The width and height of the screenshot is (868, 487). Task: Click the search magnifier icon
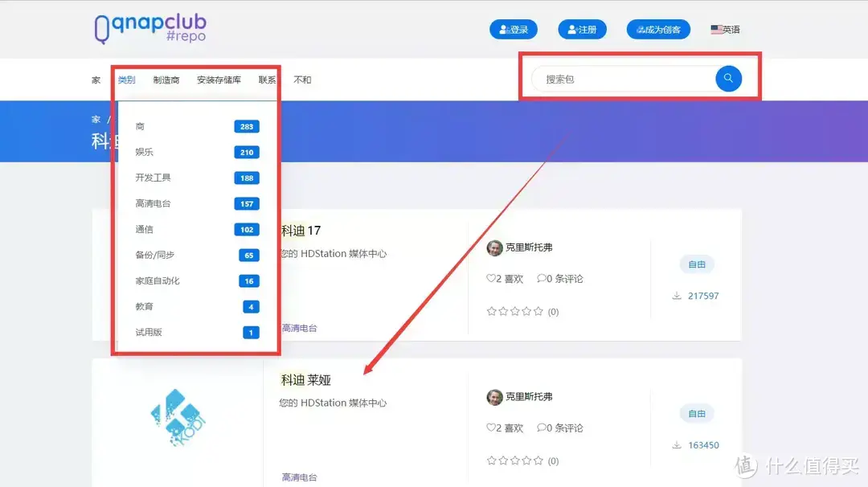[x=728, y=79]
